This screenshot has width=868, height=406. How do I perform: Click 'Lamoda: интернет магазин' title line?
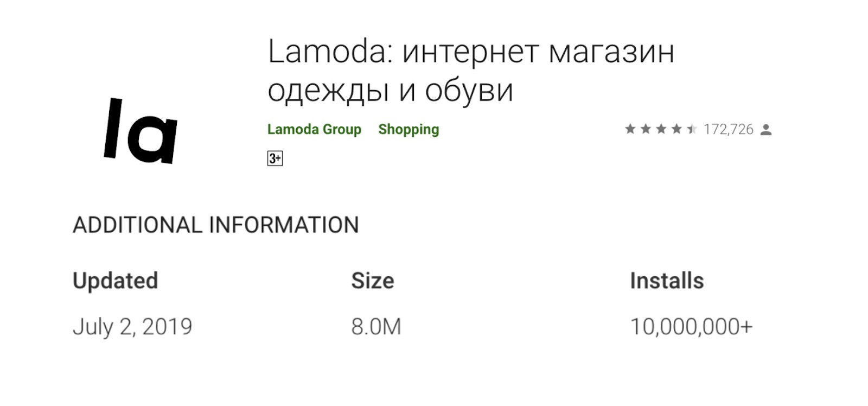click(x=471, y=52)
